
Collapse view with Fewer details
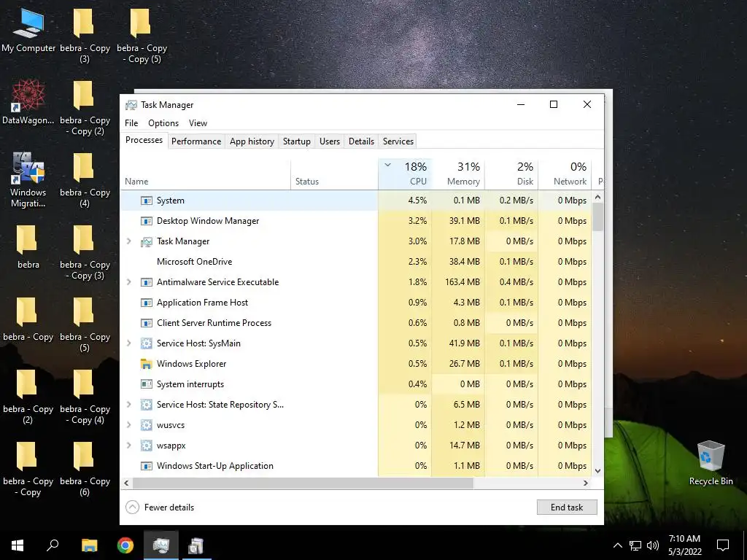click(x=160, y=507)
